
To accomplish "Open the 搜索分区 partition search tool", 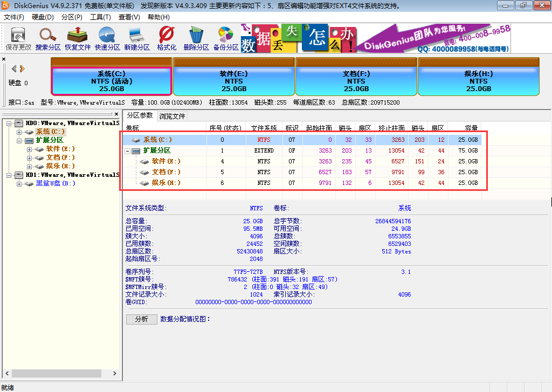I will pos(48,38).
